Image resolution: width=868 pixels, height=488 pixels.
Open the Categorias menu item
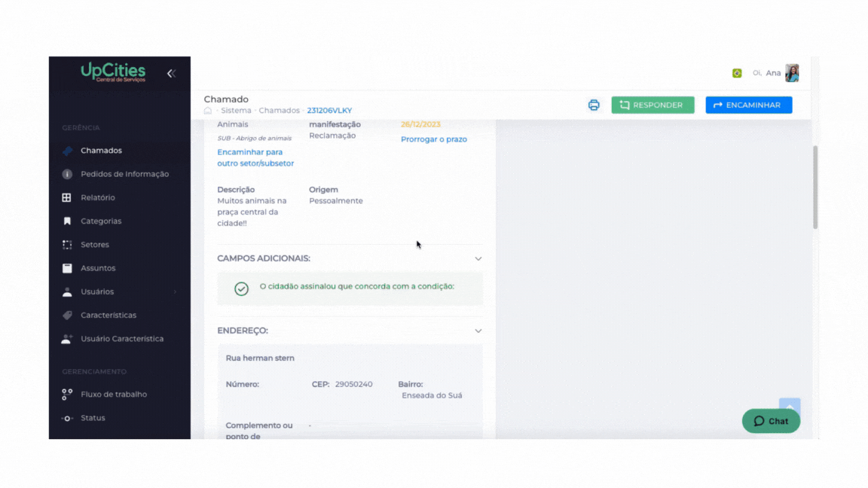pos(101,221)
